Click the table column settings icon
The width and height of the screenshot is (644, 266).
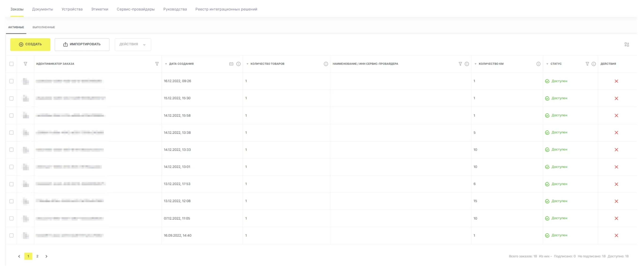tap(626, 45)
